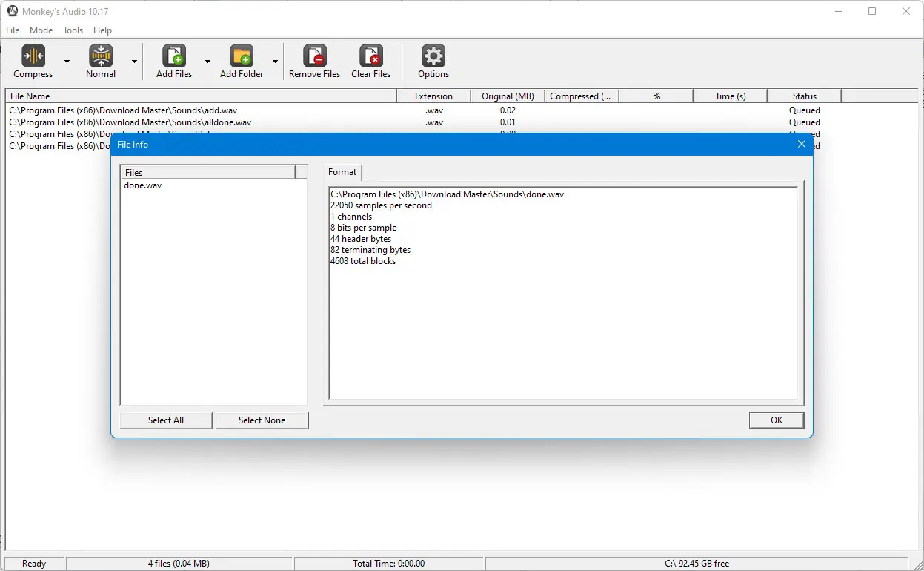Viewport: 924px width, 571px height.
Task: Sort by Extension column header
Action: click(x=433, y=96)
